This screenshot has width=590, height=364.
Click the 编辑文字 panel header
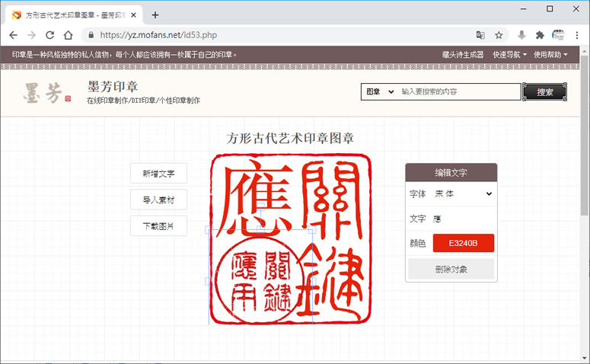[451, 173]
